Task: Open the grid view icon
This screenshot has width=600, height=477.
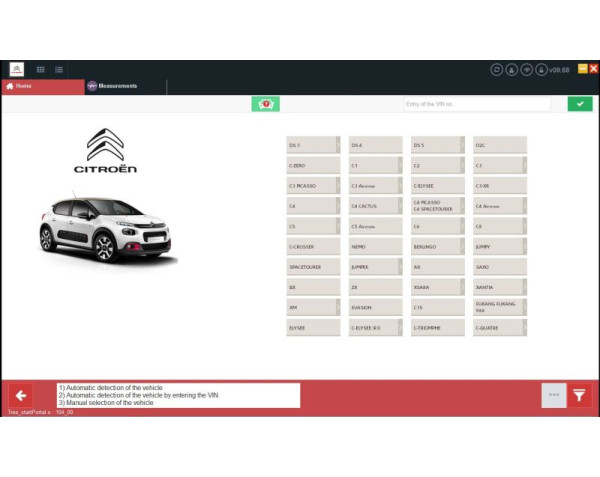Action: pyautogui.click(x=41, y=70)
